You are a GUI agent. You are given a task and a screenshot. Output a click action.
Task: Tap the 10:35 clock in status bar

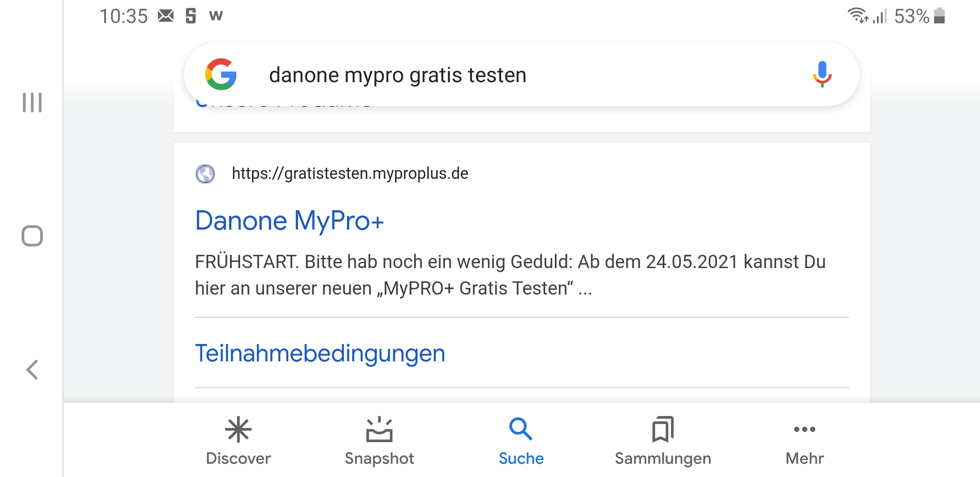tap(124, 16)
